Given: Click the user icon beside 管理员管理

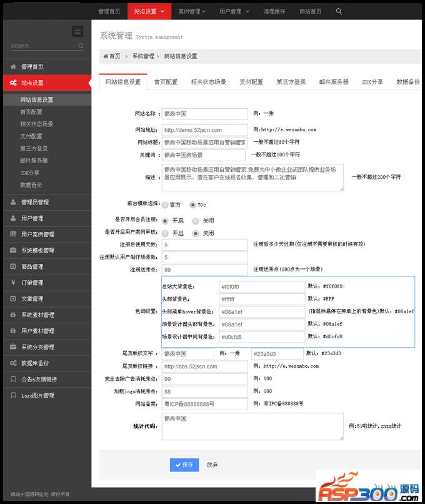Looking at the screenshot, I should (x=13, y=203).
